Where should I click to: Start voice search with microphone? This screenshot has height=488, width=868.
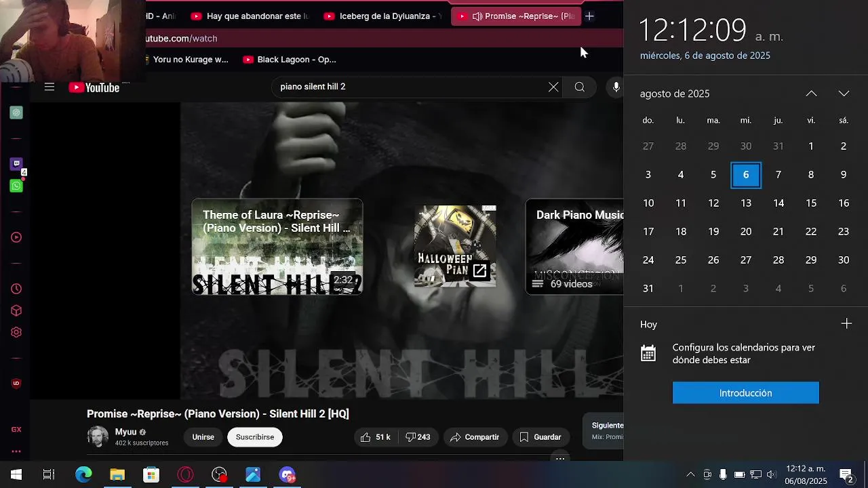tap(616, 87)
